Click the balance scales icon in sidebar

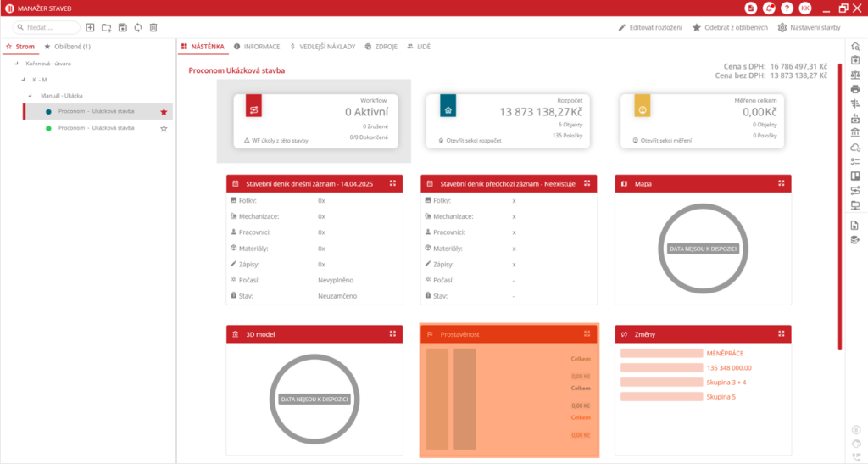click(855, 75)
